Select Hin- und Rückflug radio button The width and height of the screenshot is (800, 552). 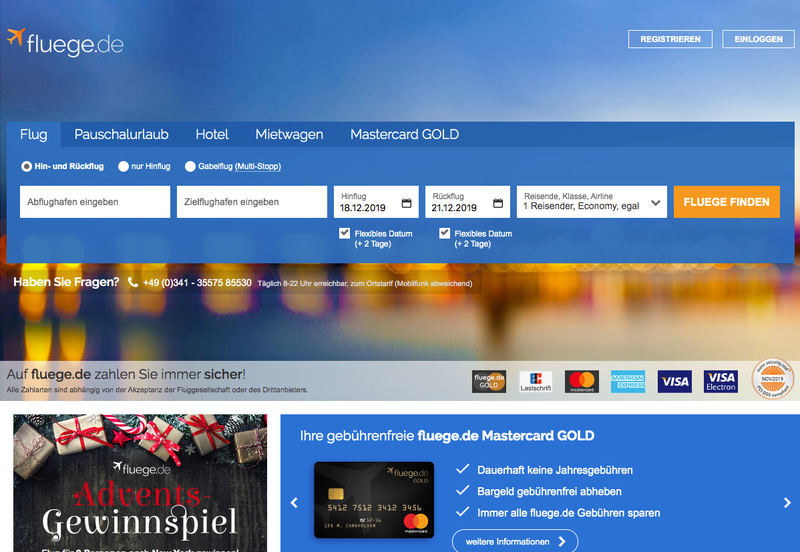pyautogui.click(x=26, y=166)
